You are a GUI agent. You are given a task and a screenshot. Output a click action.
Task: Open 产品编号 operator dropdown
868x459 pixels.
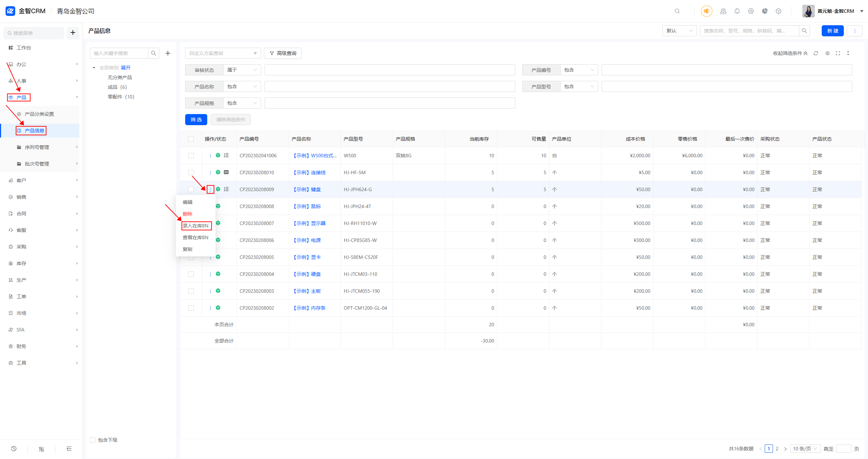pyautogui.click(x=579, y=70)
